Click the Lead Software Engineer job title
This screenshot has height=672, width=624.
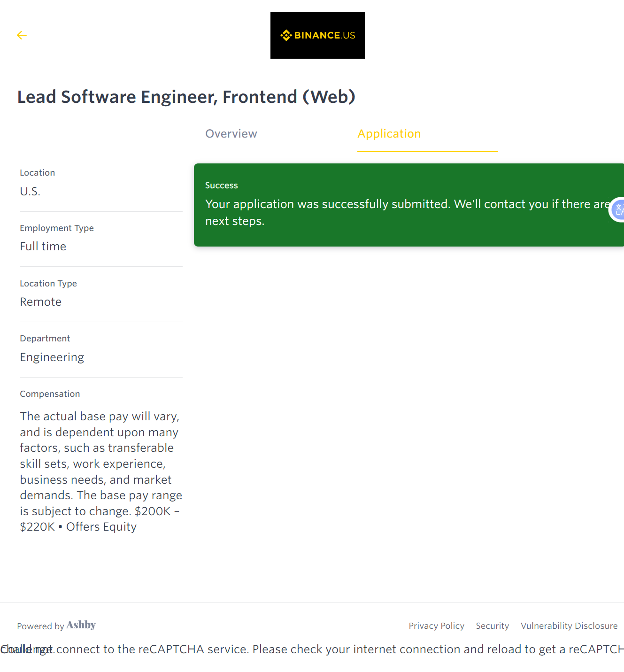186,97
